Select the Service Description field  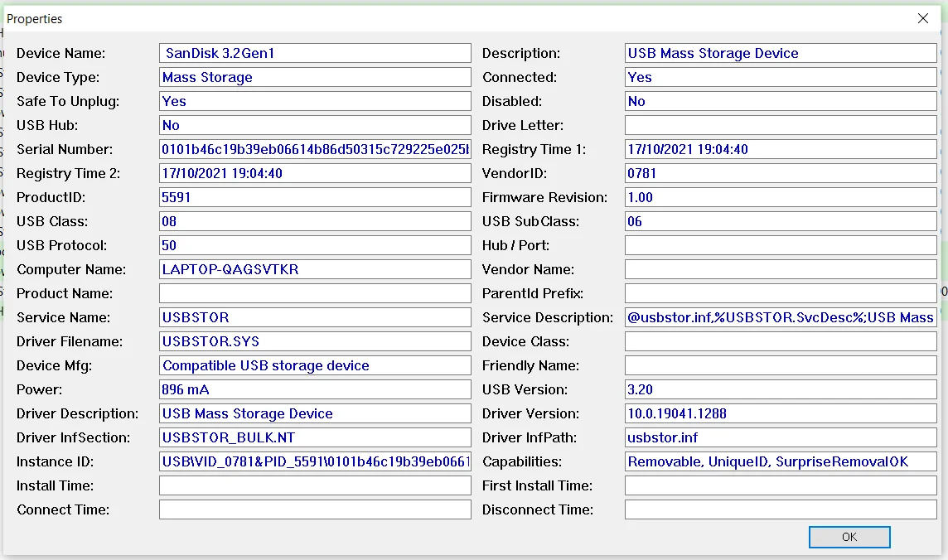[781, 318]
